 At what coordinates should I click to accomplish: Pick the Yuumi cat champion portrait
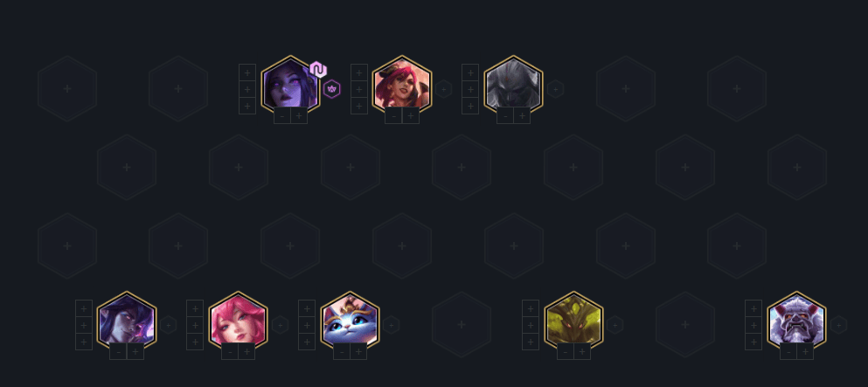tap(350, 323)
